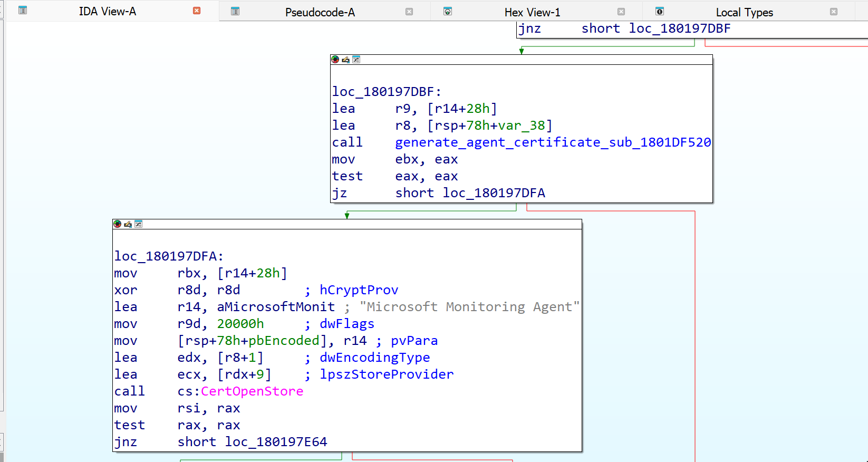Click the loc_180197E64 jump target
The width and height of the screenshot is (868, 462).
276,442
